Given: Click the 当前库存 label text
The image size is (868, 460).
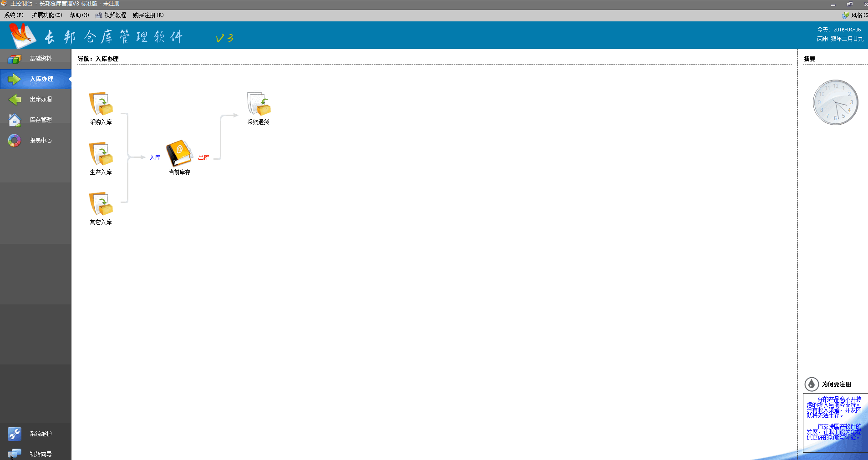Looking at the screenshot, I should click(x=179, y=172).
